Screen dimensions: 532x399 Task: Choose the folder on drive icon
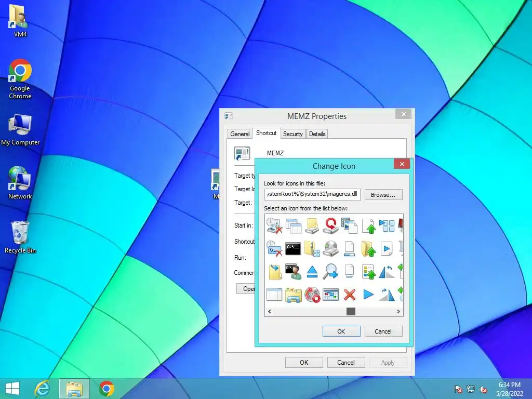coord(312,226)
